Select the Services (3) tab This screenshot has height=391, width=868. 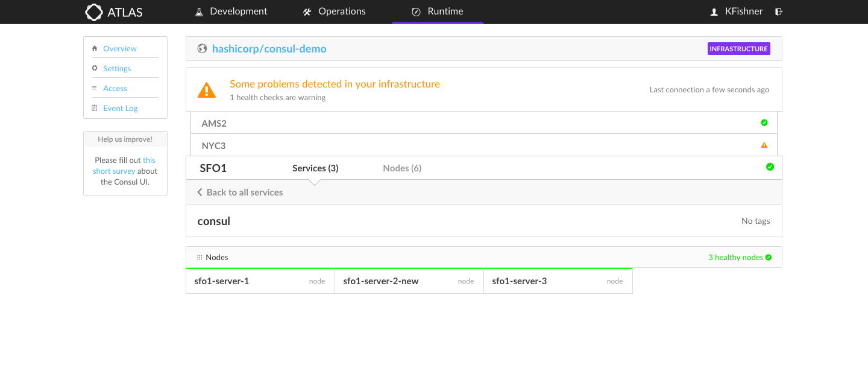(x=315, y=168)
